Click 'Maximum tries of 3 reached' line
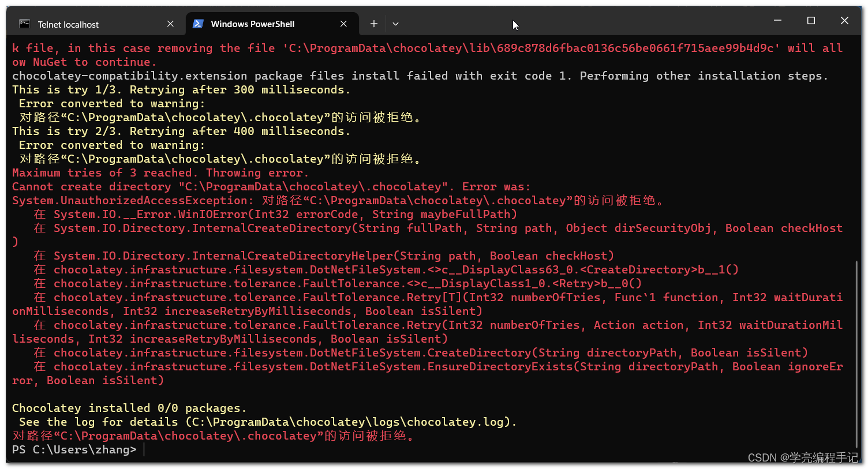The width and height of the screenshot is (868, 469). 160,172
